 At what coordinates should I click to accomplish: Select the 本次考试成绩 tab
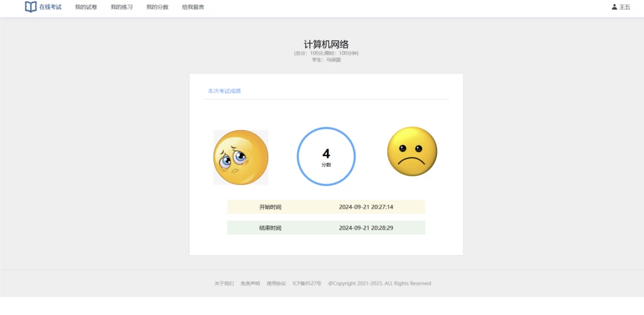225,91
